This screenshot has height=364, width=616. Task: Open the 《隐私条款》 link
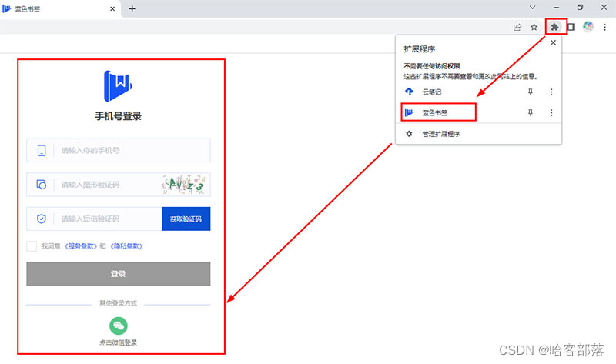pos(126,246)
